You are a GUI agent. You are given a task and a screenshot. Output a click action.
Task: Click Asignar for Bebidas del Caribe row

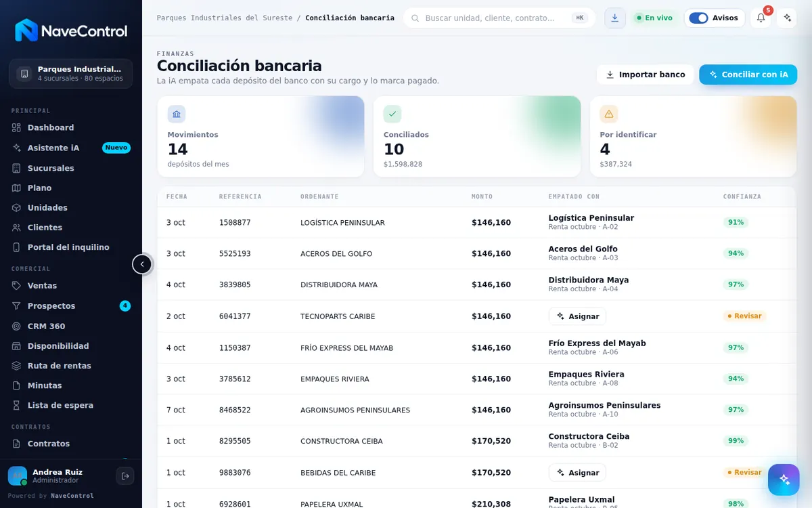(x=577, y=473)
